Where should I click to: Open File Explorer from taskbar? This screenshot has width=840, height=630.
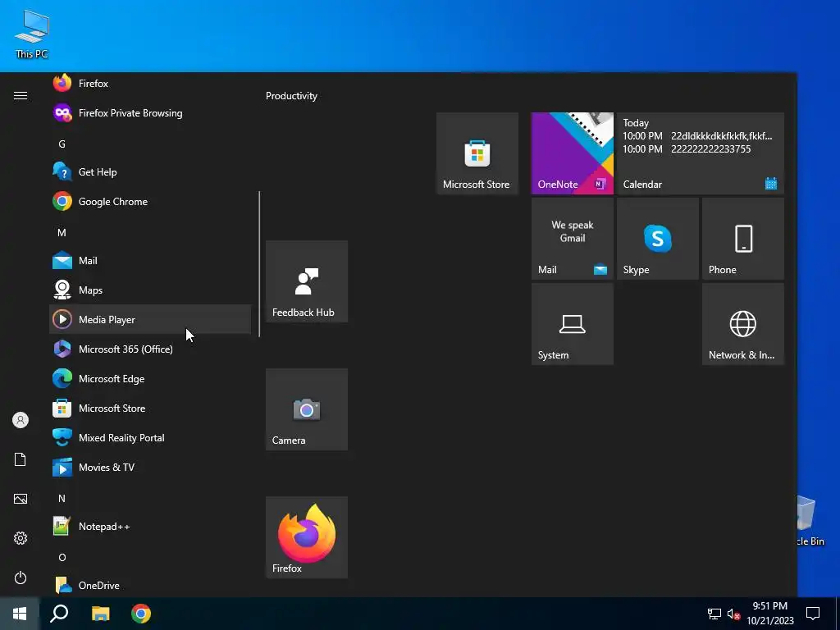(x=100, y=614)
